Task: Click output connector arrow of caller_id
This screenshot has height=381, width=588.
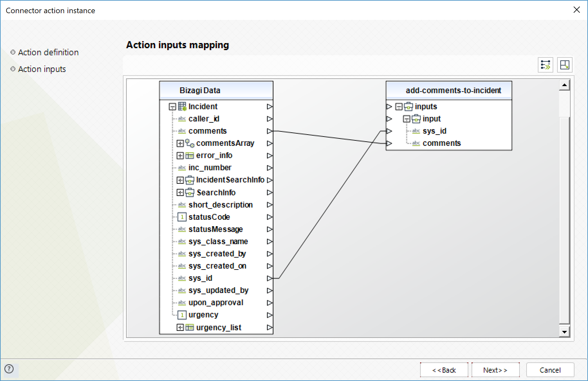Action: (270, 119)
